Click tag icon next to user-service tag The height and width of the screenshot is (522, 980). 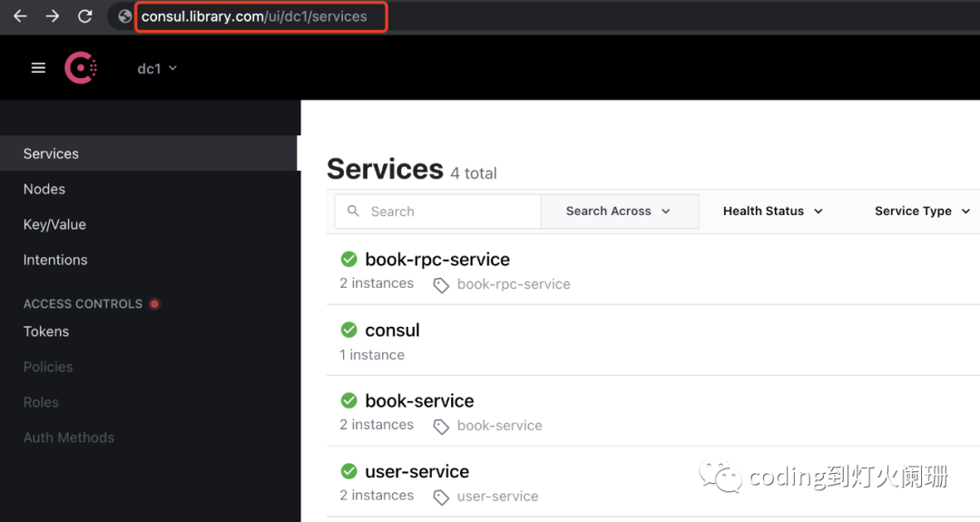[441, 497]
